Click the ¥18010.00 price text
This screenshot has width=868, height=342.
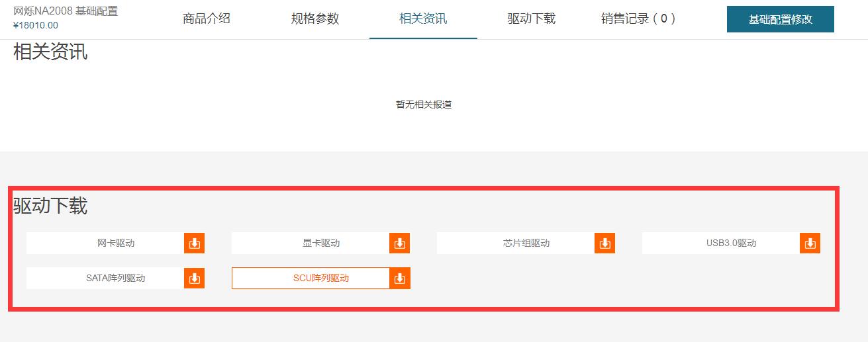36,26
